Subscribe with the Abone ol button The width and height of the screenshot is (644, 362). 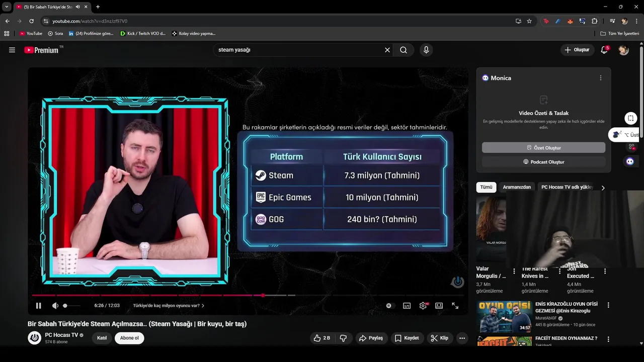pyautogui.click(x=129, y=338)
